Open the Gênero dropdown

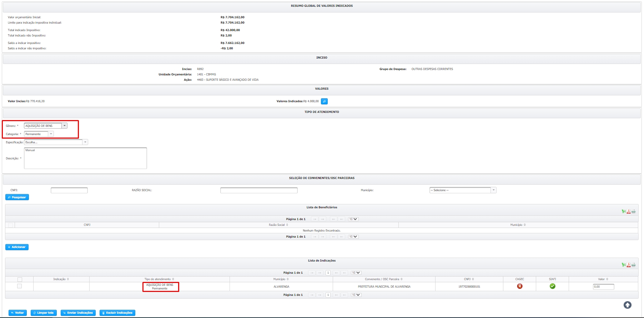tap(64, 126)
